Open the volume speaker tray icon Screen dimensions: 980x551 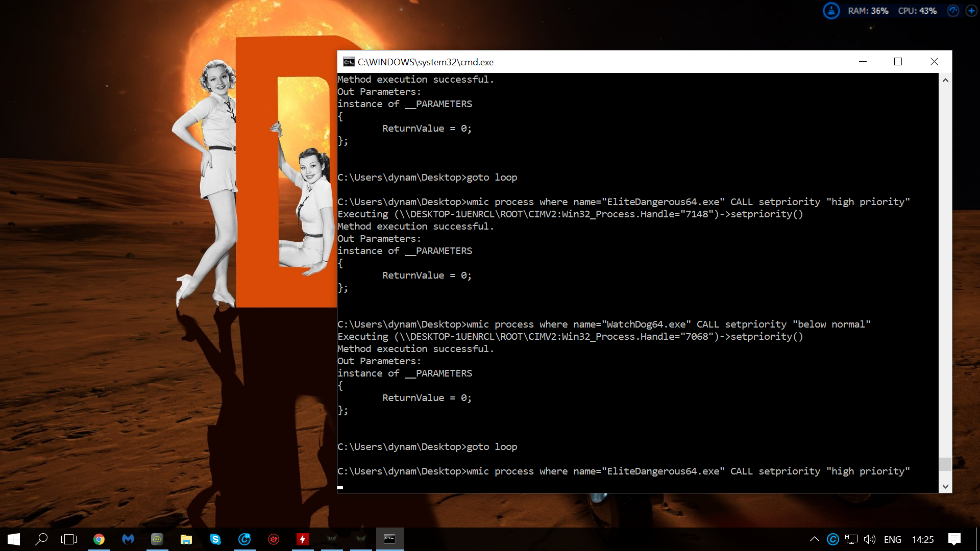tap(869, 539)
